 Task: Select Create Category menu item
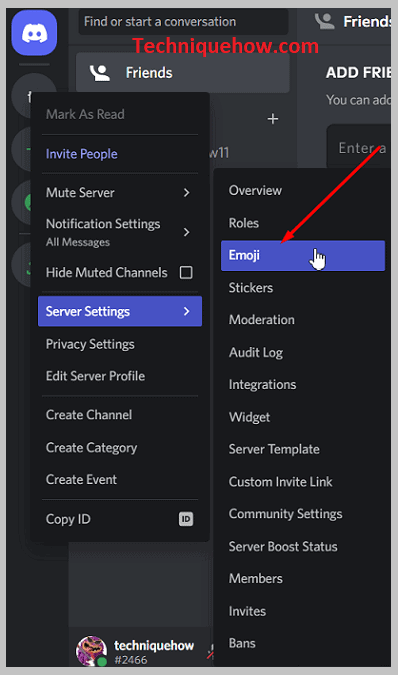[120, 447]
